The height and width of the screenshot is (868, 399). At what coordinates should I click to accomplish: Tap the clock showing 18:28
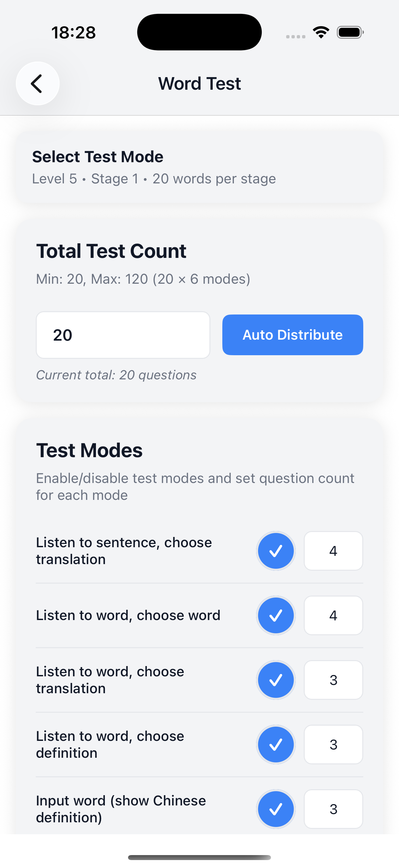click(74, 32)
